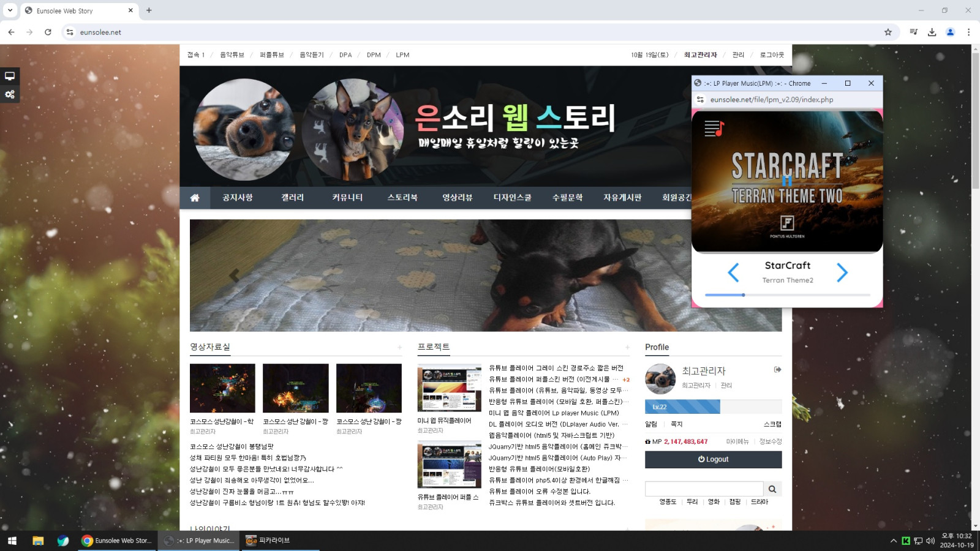Open the Chrome three-dot menu
The image size is (980, 551).
click(x=968, y=32)
